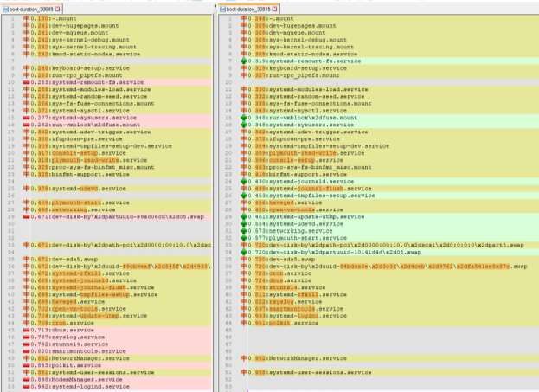
Task: Select left line systemd-sysctl.service
Action: [80, 111]
